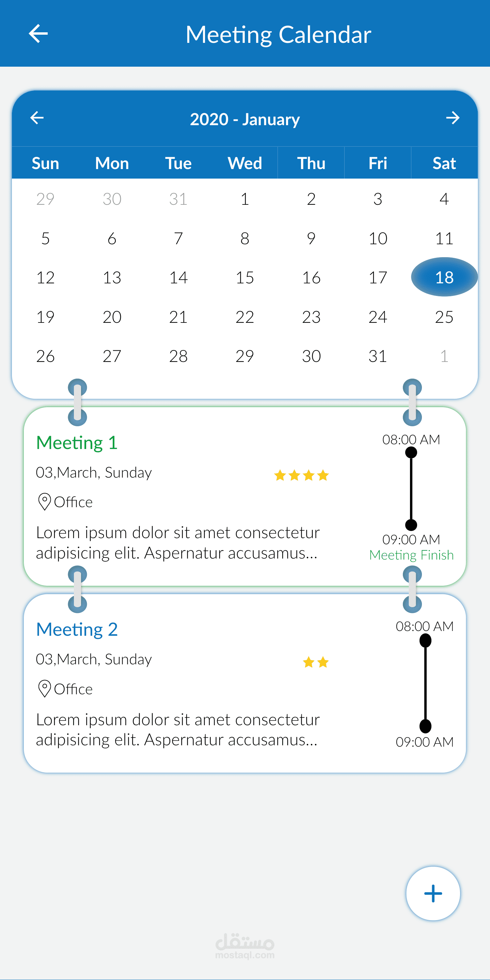Tap the Thu weekday column header
The height and width of the screenshot is (980, 490).
311,163
